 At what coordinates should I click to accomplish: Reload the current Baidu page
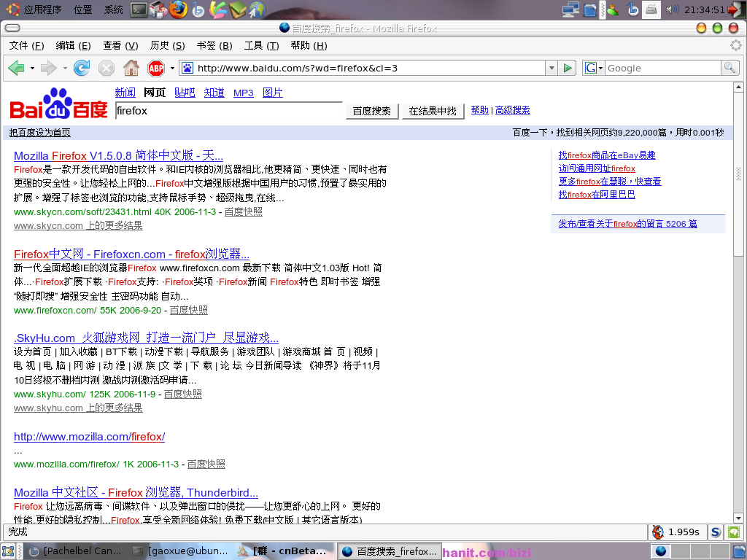click(x=82, y=68)
